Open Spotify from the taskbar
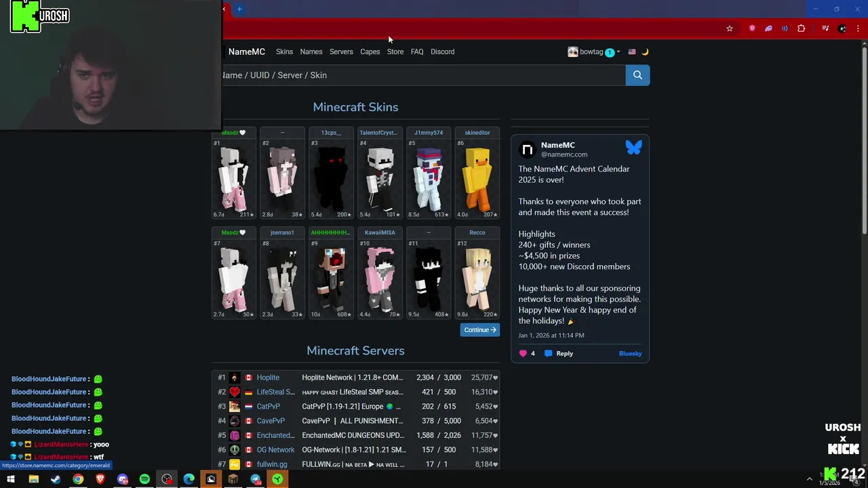The height and width of the screenshot is (488, 868). [x=144, y=479]
